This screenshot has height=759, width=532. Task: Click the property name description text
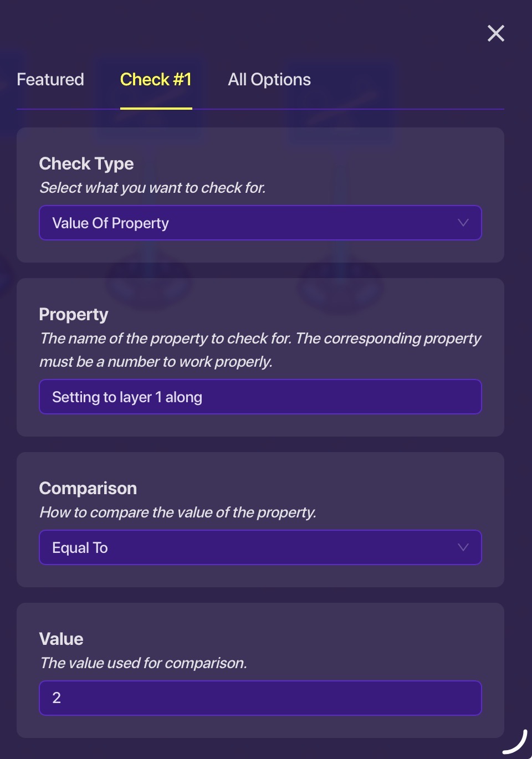coord(260,350)
